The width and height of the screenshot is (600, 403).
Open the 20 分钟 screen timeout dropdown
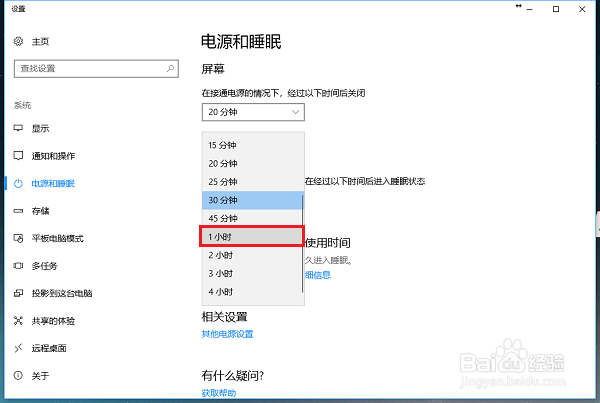click(x=253, y=112)
